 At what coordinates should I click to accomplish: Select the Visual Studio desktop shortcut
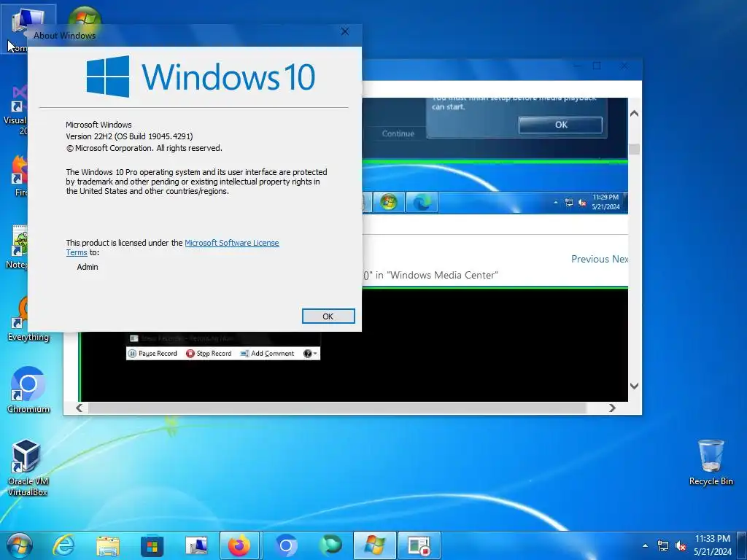pos(15,109)
